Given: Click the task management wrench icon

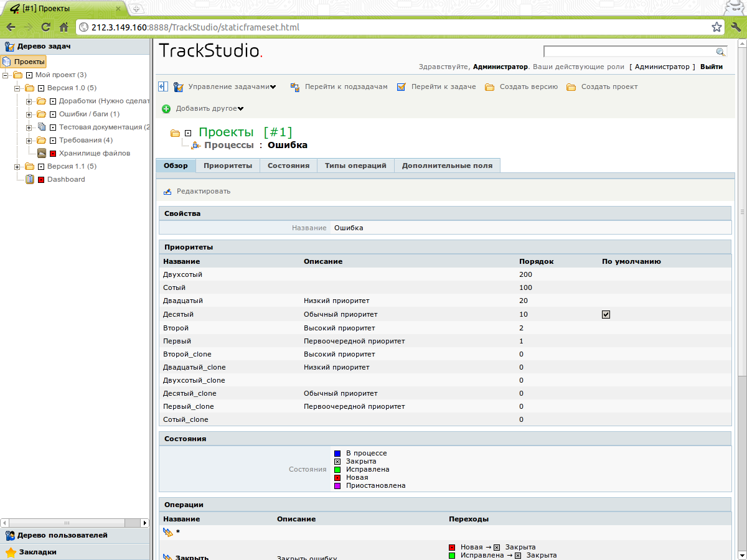Looking at the screenshot, I should tap(179, 87).
